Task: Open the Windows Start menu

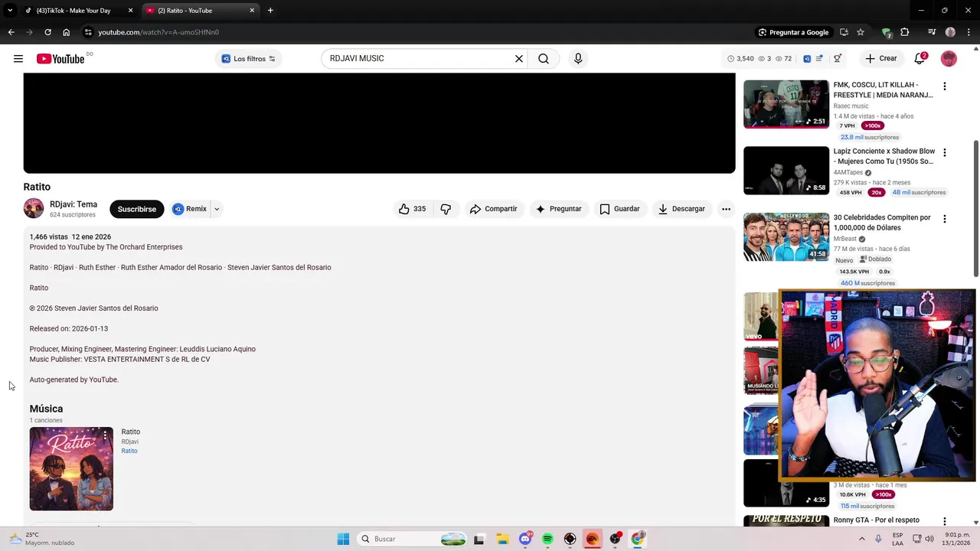Action: pyautogui.click(x=343, y=539)
